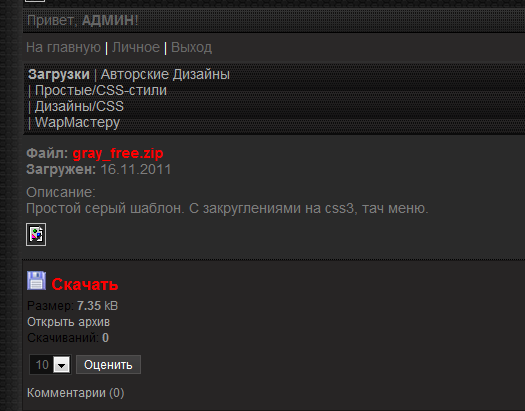The width and height of the screenshot is (525, 411).
Task: Open Комментарии (0) link
Action: click(x=76, y=393)
